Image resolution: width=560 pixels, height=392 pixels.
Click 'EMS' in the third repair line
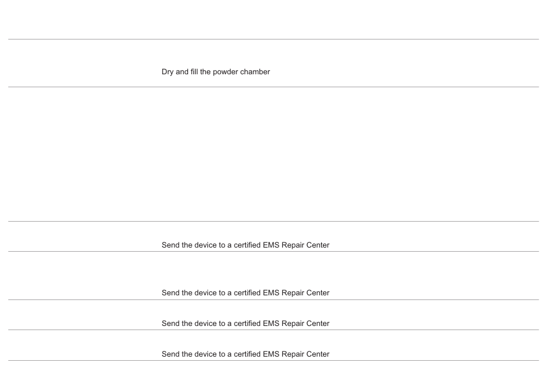[x=271, y=324]
